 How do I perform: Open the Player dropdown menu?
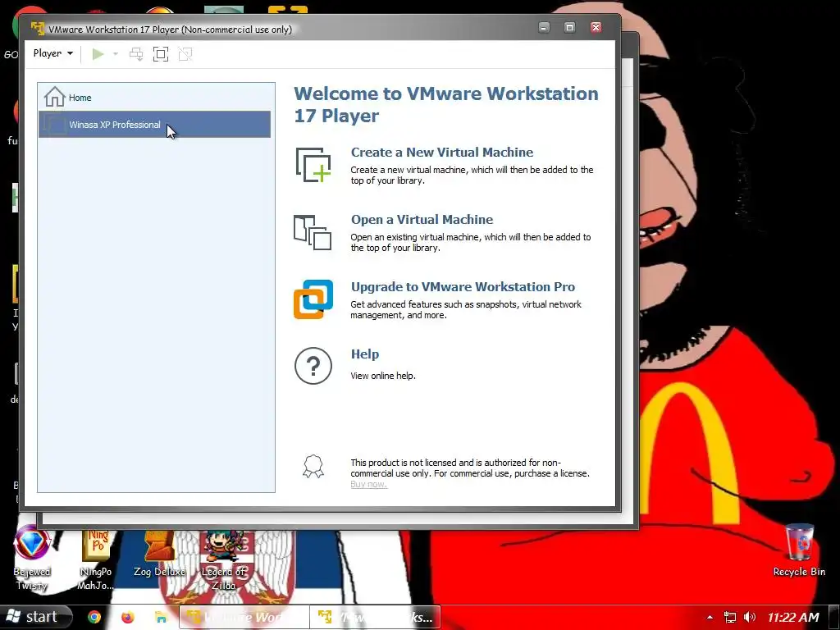point(52,53)
